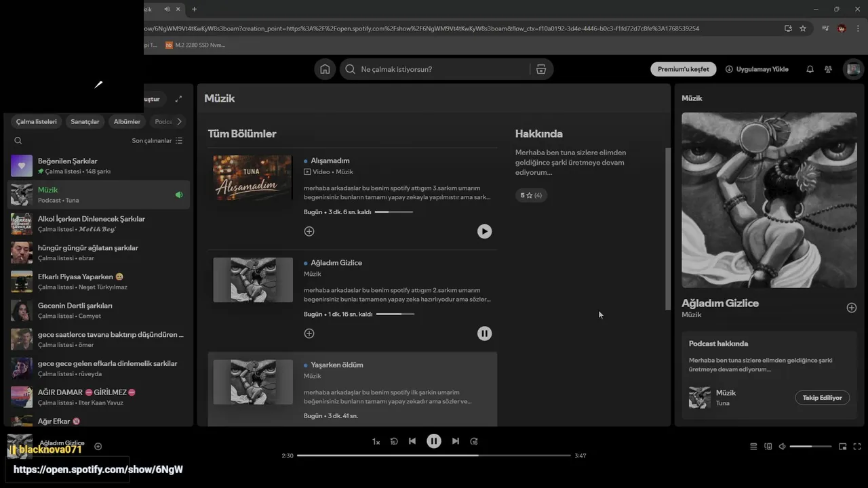Pause the Ağladım Gizlice episode

[484, 333]
